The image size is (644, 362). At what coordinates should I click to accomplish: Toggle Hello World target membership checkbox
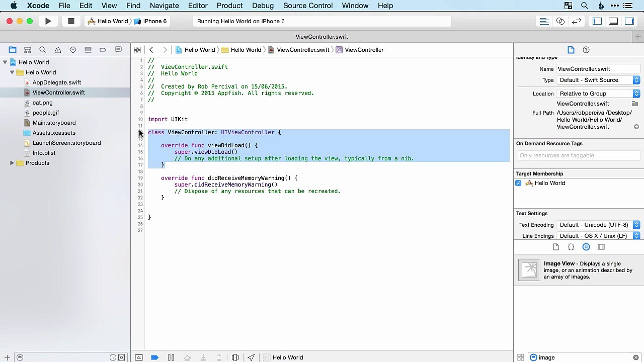(518, 183)
